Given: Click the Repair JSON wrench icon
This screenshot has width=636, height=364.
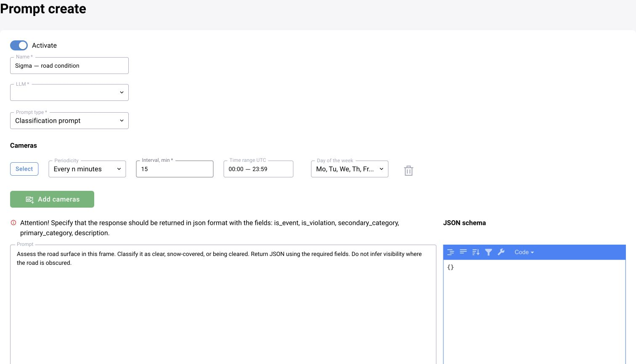Looking at the screenshot, I should click(x=501, y=252).
